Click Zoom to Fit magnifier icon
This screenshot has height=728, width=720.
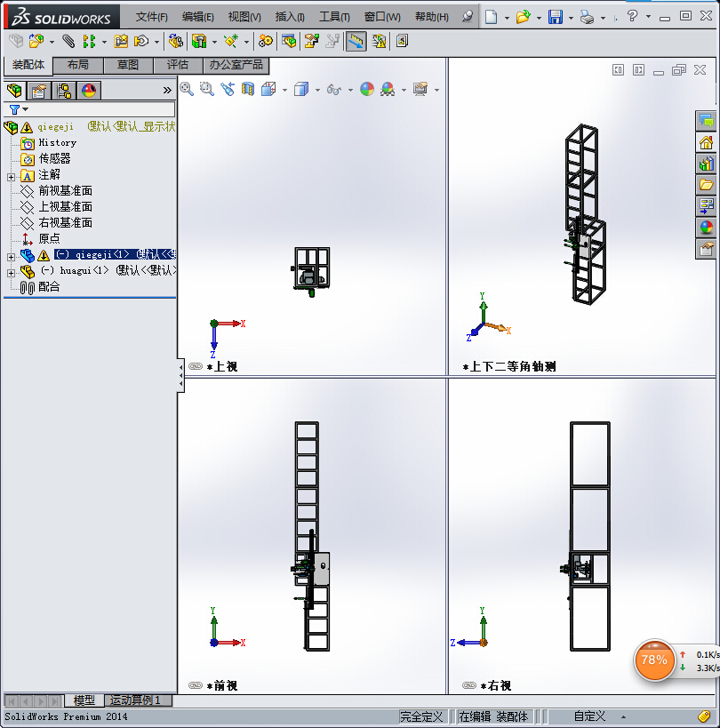[187, 89]
